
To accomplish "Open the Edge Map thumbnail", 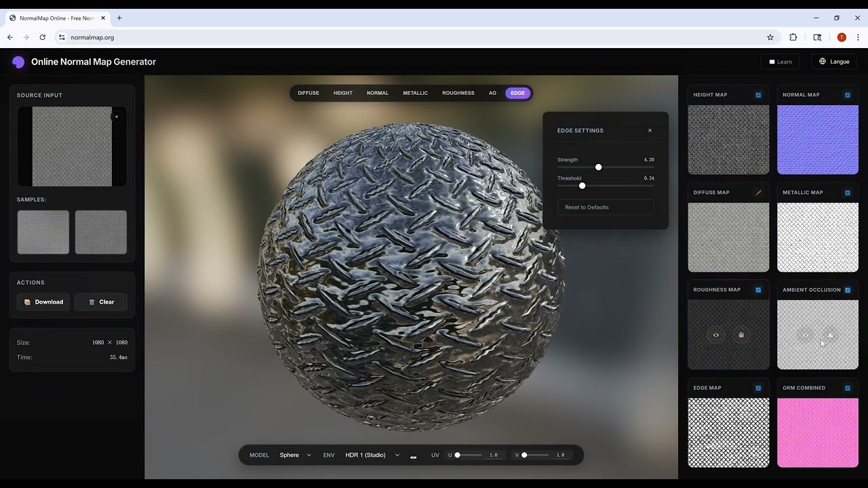I will [x=729, y=432].
